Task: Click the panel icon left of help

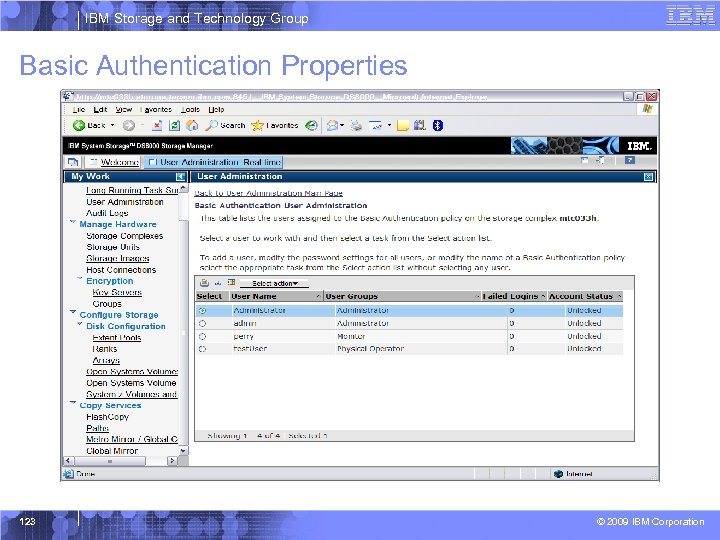Action: tap(600, 160)
